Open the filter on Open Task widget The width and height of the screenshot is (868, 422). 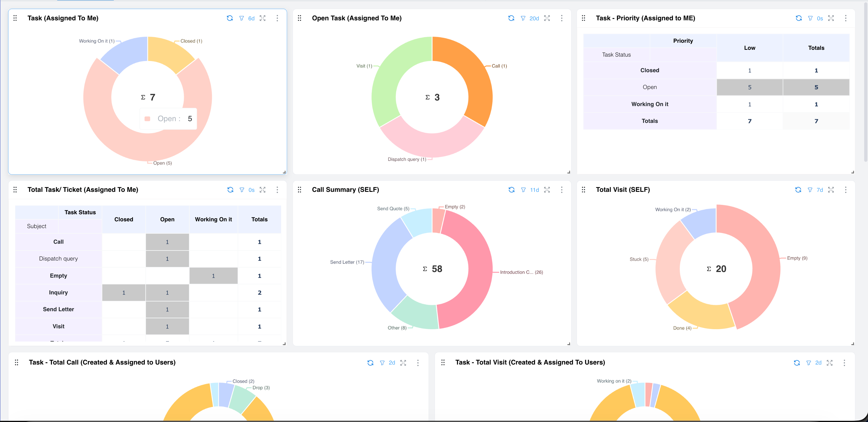pos(523,18)
